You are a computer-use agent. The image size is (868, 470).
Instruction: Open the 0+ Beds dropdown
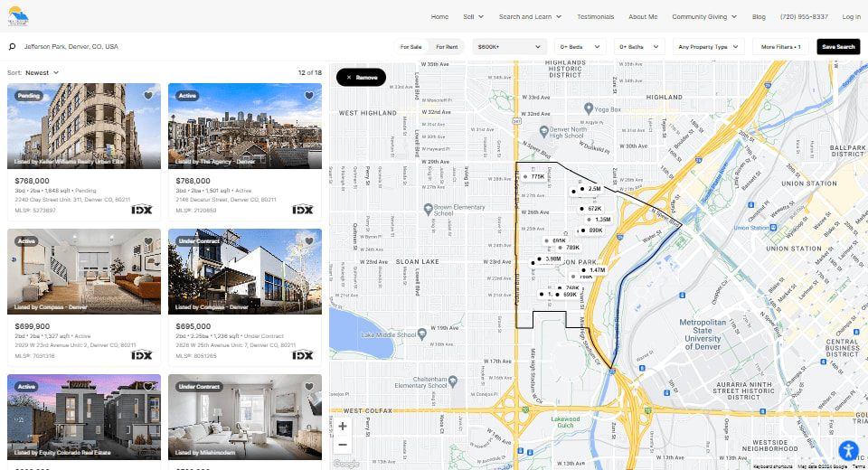(x=580, y=46)
